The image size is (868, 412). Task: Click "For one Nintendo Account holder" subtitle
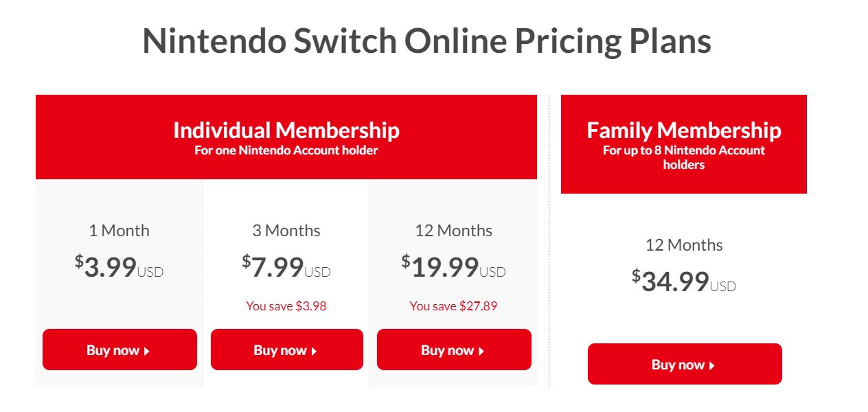[286, 150]
